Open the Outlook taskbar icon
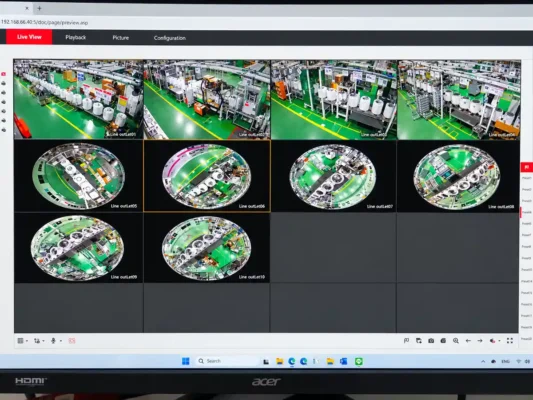 point(344,361)
